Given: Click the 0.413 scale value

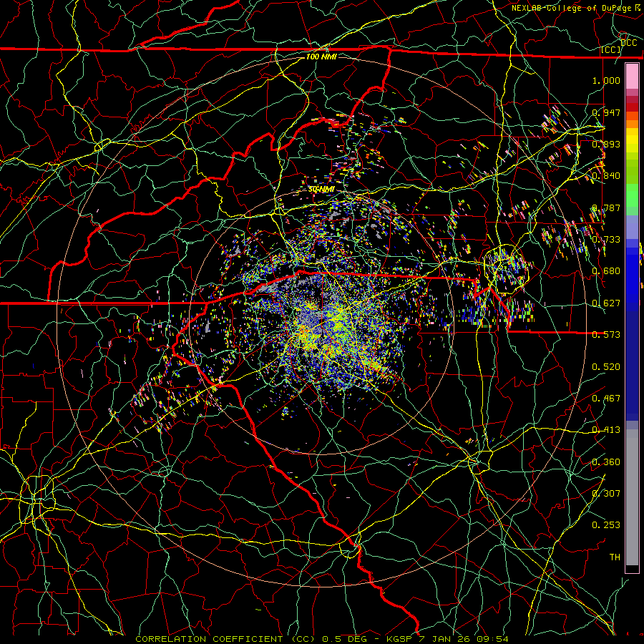Looking at the screenshot, I should tap(606, 430).
